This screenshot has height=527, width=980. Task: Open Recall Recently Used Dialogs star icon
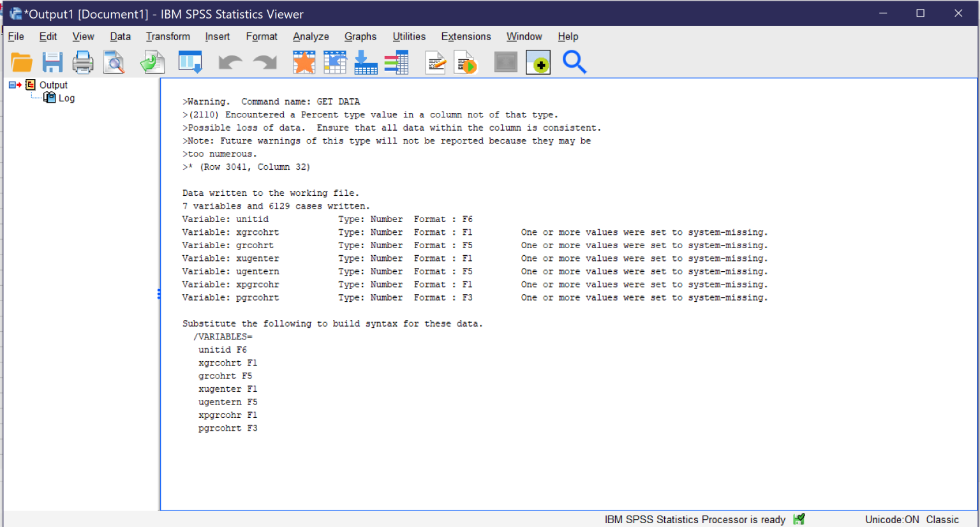click(304, 62)
